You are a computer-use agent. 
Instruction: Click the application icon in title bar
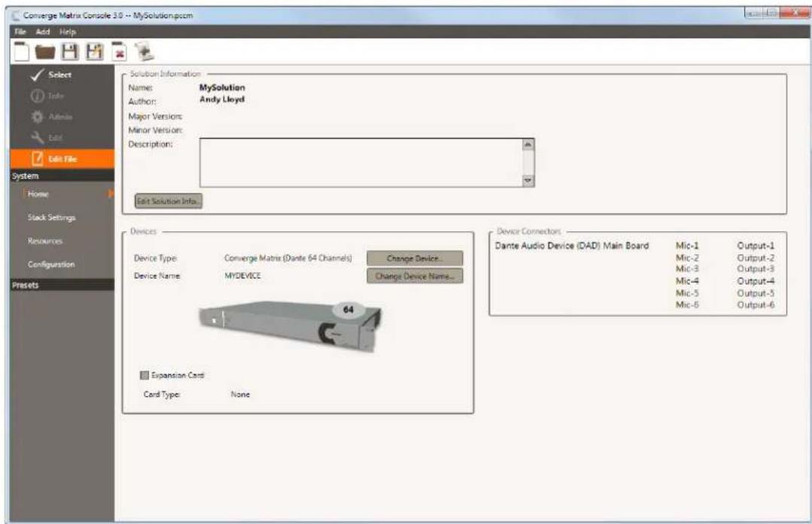click(x=16, y=16)
